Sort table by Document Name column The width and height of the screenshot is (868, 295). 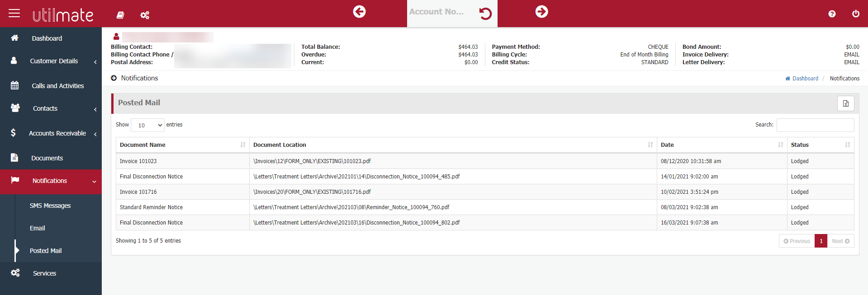[181, 145]
